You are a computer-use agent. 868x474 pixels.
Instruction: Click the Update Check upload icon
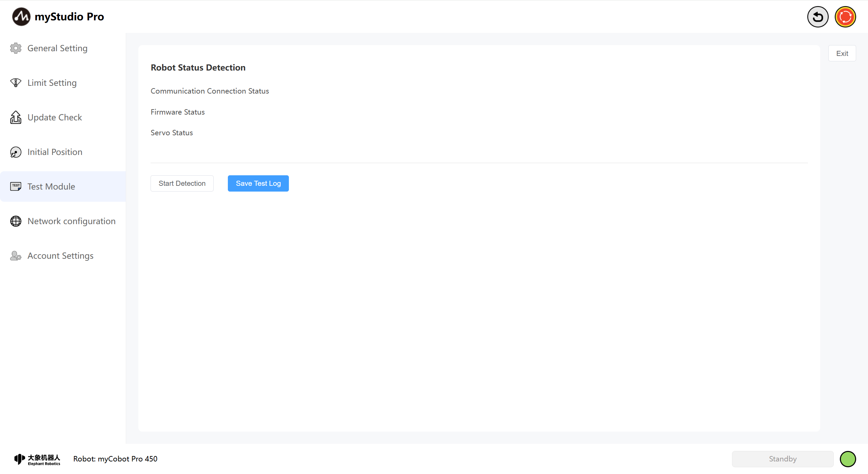16,117
